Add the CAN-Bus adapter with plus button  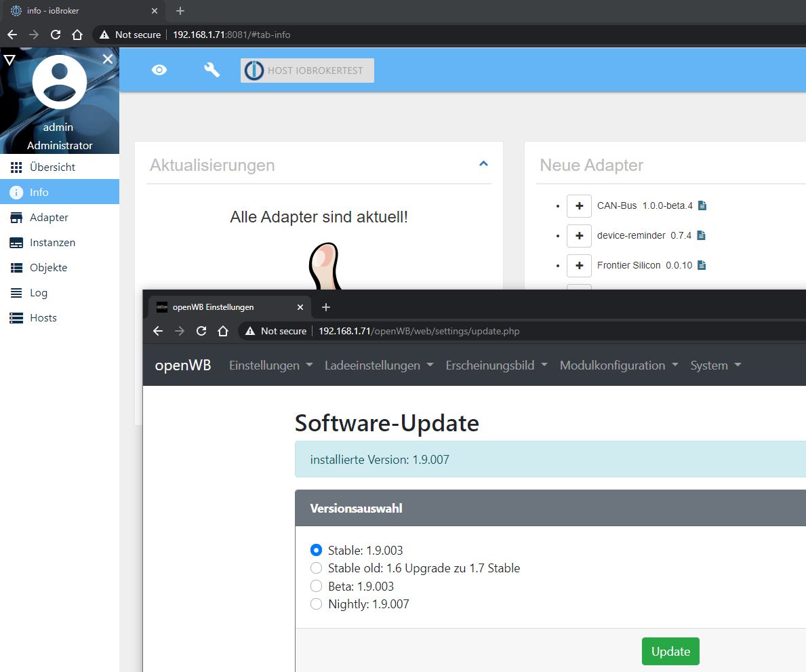click(x=579, y=205)
